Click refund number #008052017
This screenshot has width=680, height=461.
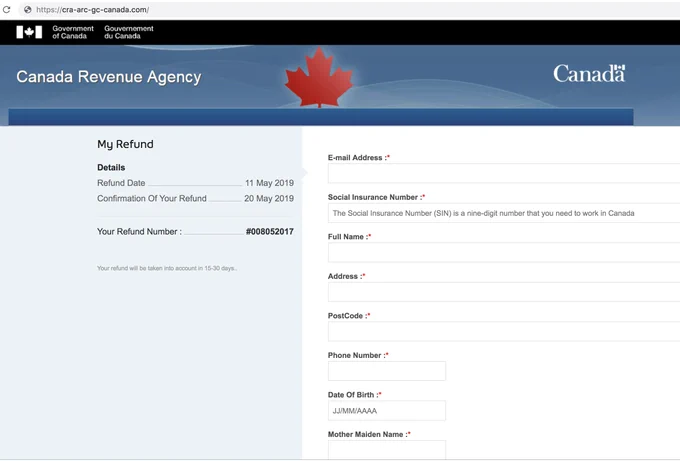click(270, 232)
